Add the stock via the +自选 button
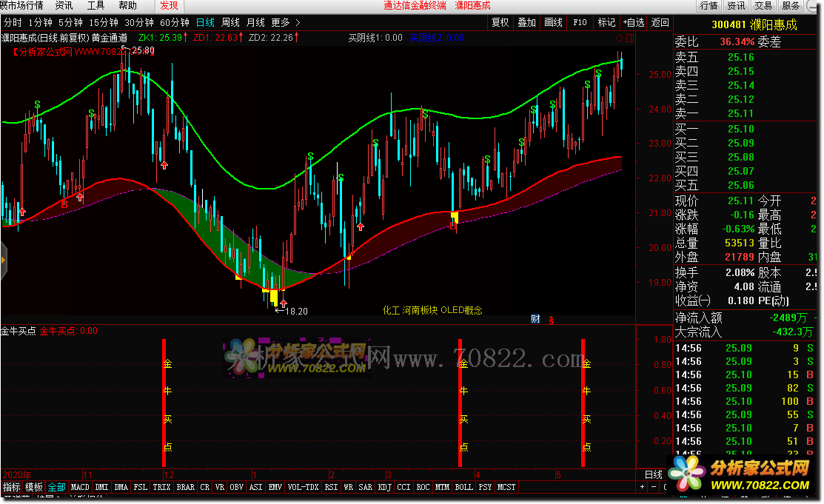This screenshot has height=504, width=824. click(x=634, y=23)
